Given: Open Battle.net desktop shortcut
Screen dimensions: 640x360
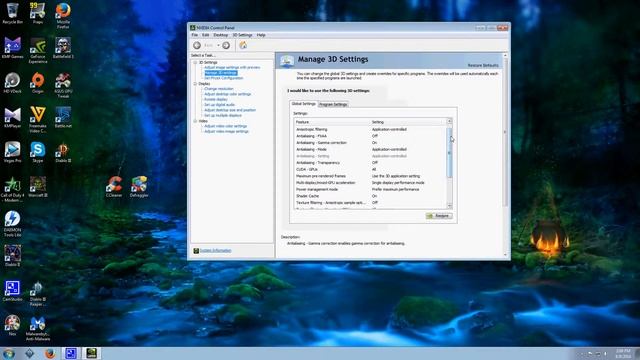Looking at the screenshot, I should 63,118.
